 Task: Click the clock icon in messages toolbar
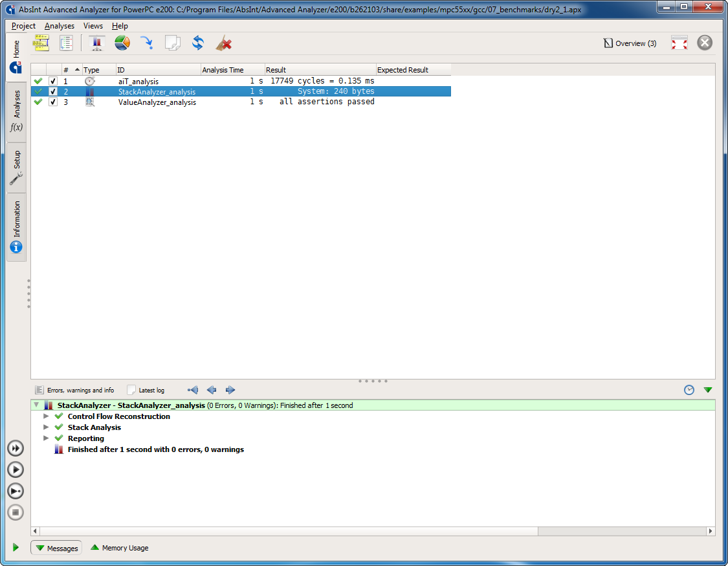(x=689, y=390)
